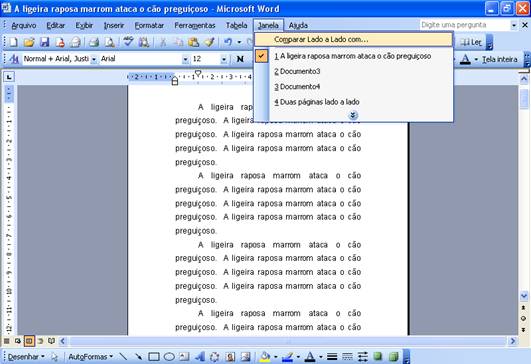Open the fill color dropdown arrow
531x364 pixels.
click(276, 357)
